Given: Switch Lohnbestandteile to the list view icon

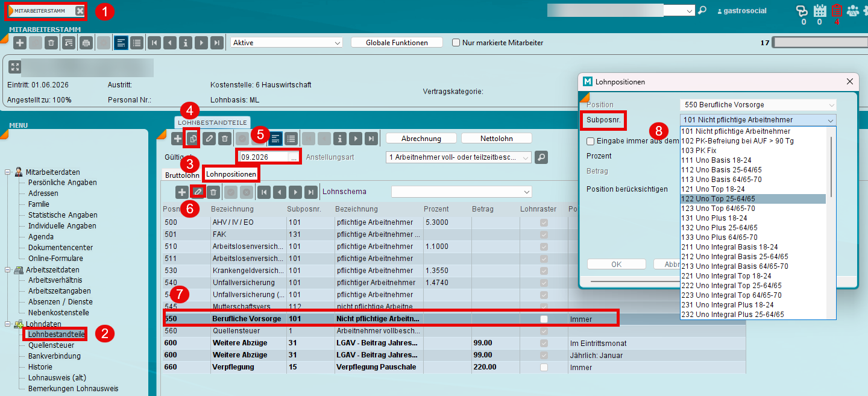Looking at the screenshot, I should (x=291, y=139).
